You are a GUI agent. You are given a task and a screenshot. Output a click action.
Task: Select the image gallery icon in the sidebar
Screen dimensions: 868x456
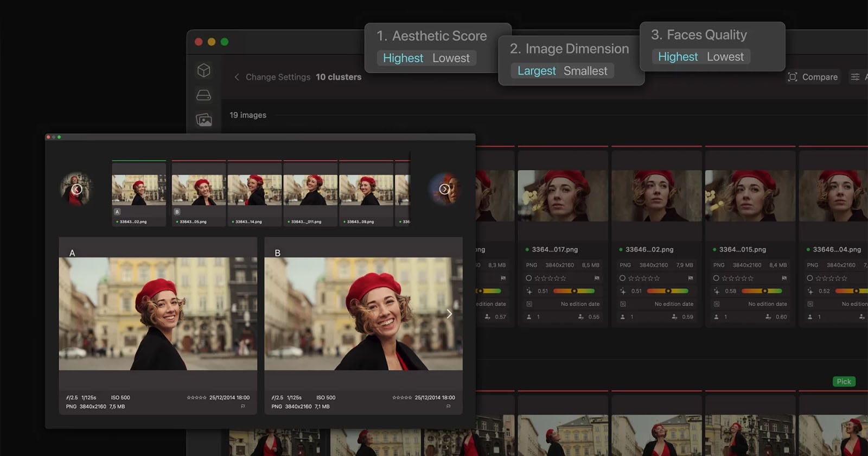tap(204, 120)
